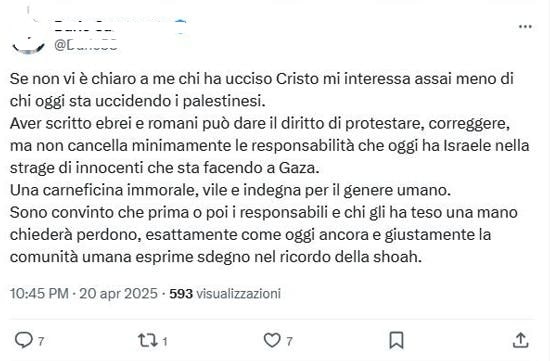Click the 10:45 PM timestamp

click(39, 293)
